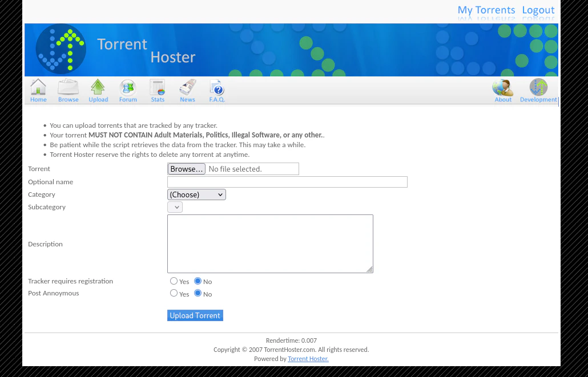Click the Browse… file button
Viewport: 588px width, 377px height.
coord(186,169)
